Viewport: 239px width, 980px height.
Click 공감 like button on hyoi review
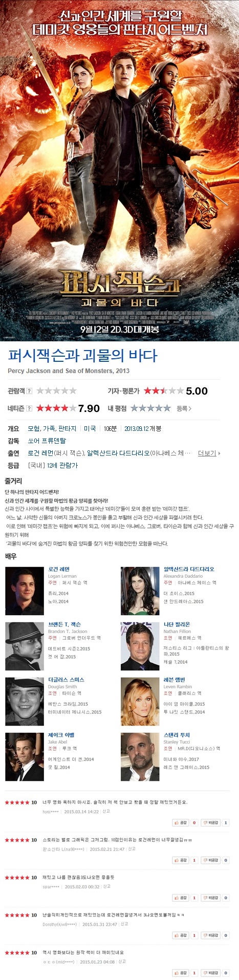pyautogui.click(x=180, y=823)
